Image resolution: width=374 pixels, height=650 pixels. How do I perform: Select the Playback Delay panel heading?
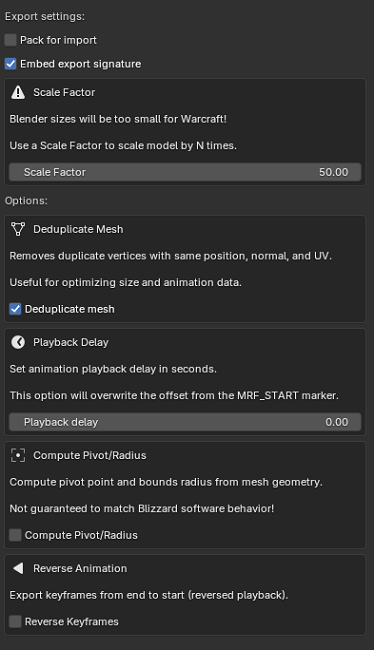[71, 342]
